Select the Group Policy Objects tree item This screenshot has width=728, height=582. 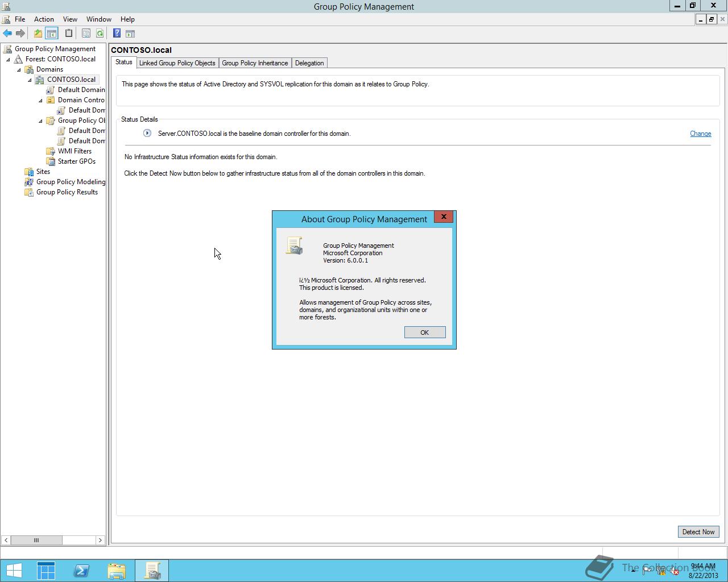tap(81, 120)
